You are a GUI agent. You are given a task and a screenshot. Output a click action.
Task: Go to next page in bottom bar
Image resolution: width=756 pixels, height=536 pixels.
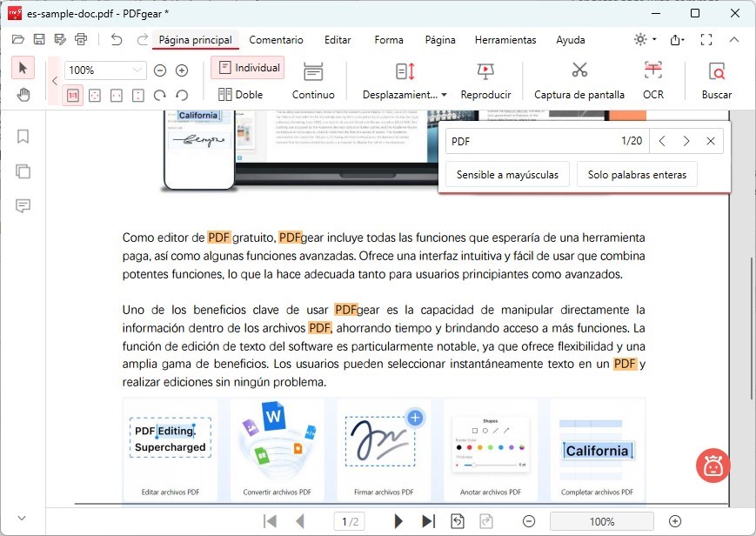tap(398, 521)
